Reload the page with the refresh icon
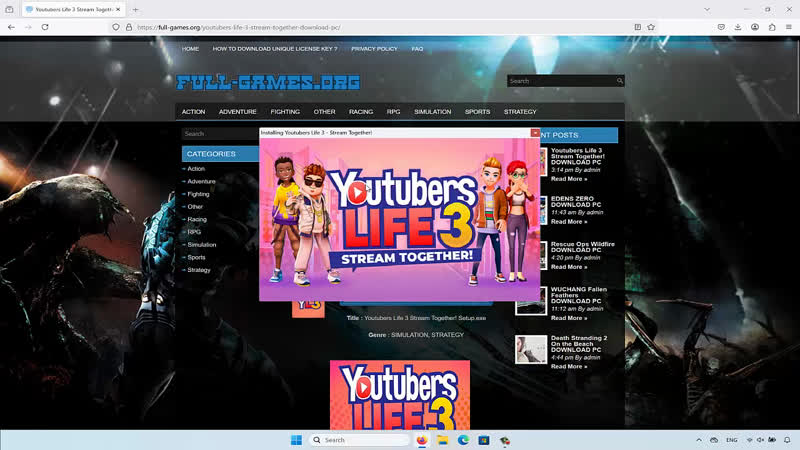Image resolution: width=800 pixels, height=450 pixels. 45,27
